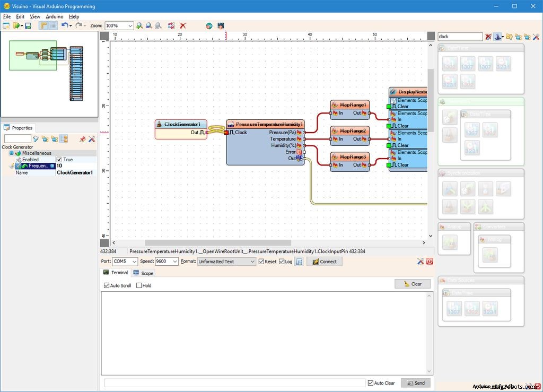Uncheck the Enabled property checkbox
Viewport: 543px width, 392px height.
(x=59, y=160)
